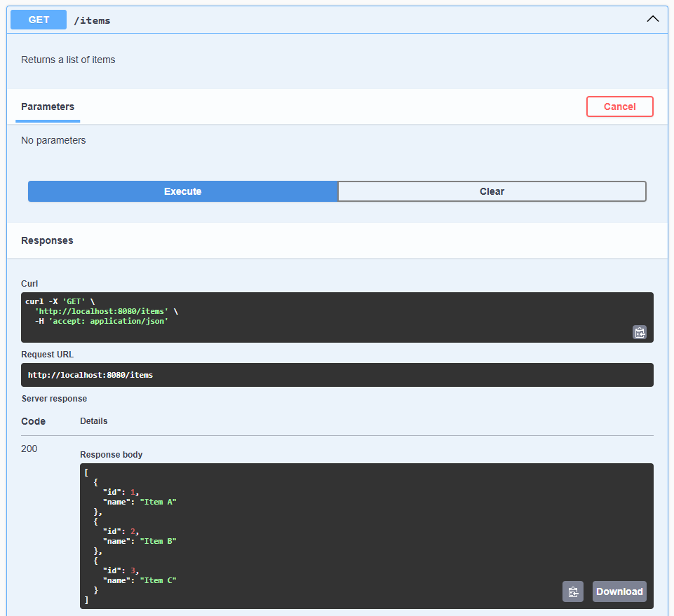Click "Item A" in the response body

click(158, 502)
